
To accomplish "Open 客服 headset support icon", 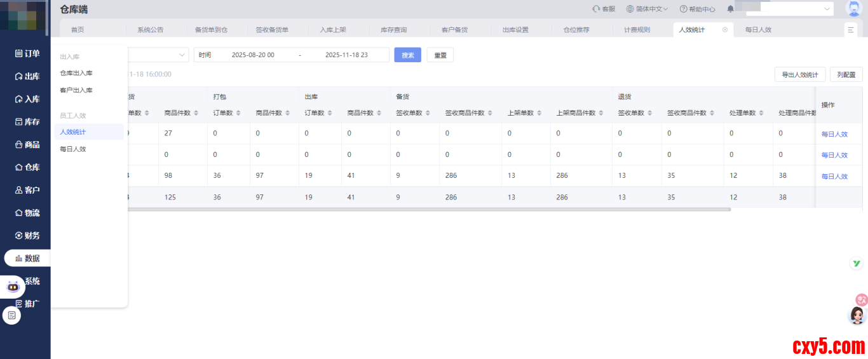I will pyautogui.click(x=596, y=9).
